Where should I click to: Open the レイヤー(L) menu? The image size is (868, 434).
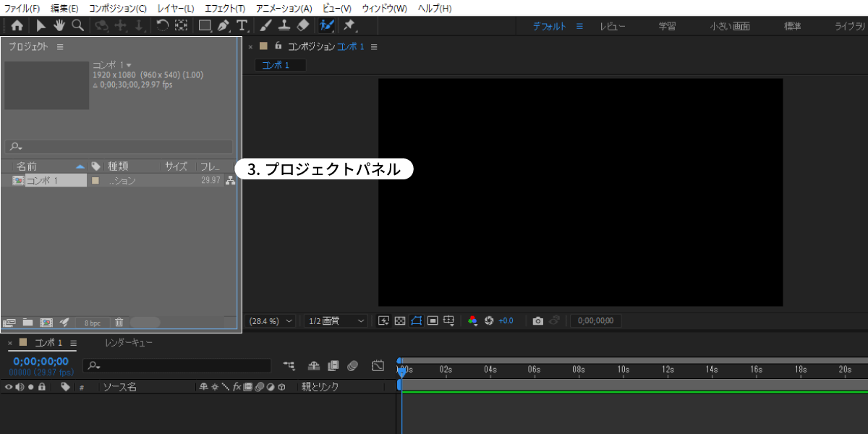click(x=175, y=8)
